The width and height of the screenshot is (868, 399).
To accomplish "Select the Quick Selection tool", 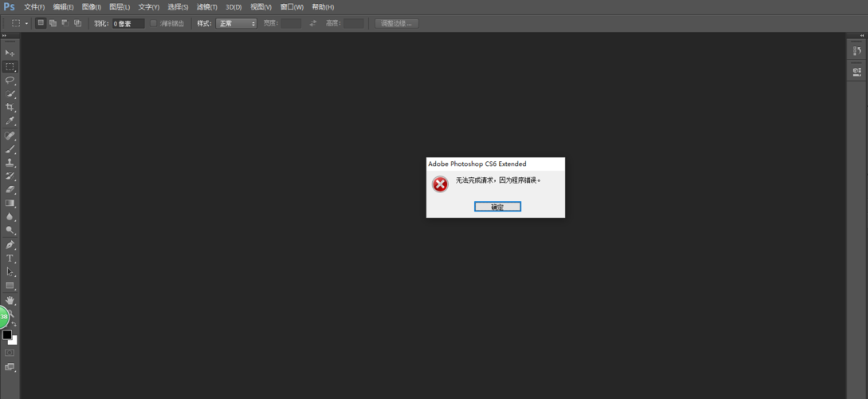I will (10, 93).
